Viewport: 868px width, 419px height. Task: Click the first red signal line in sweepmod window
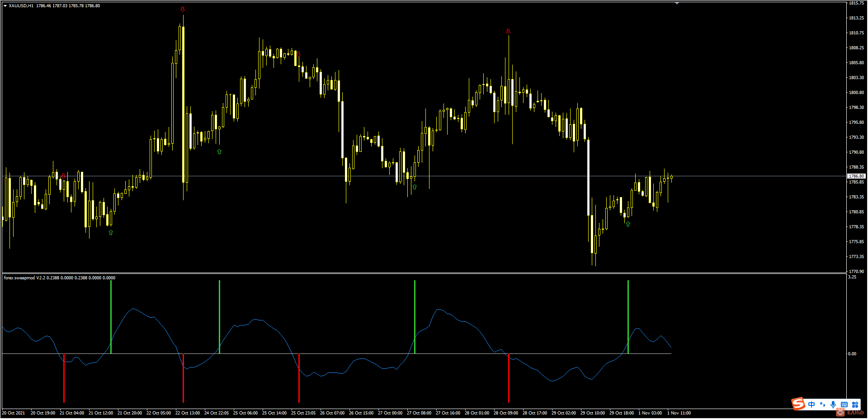(64, 378)
